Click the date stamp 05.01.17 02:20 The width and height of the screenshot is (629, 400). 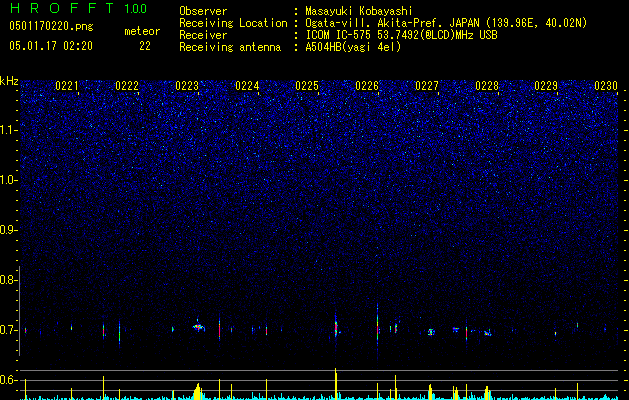[x=51, y=46]
